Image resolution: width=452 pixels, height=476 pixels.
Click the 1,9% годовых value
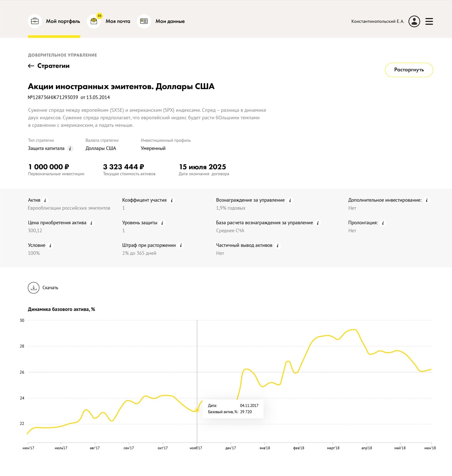(231, 208)
